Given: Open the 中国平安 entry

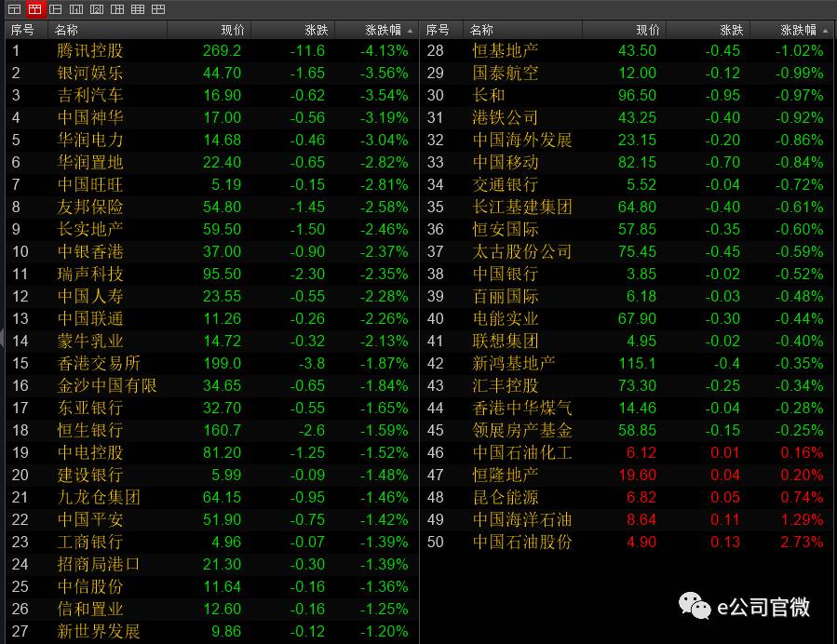Looking at the screenshot, I should pyautogui.click(x=90, y=519).
